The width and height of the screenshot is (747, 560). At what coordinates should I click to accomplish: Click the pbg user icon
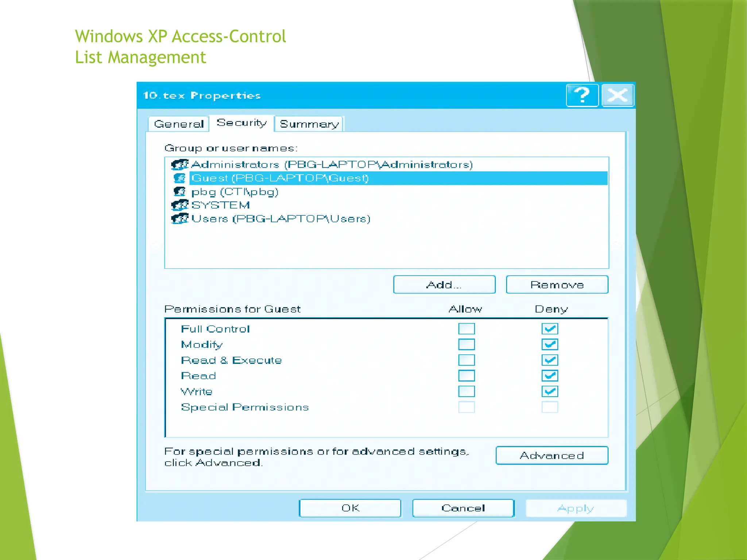click(x=180, y=192)
